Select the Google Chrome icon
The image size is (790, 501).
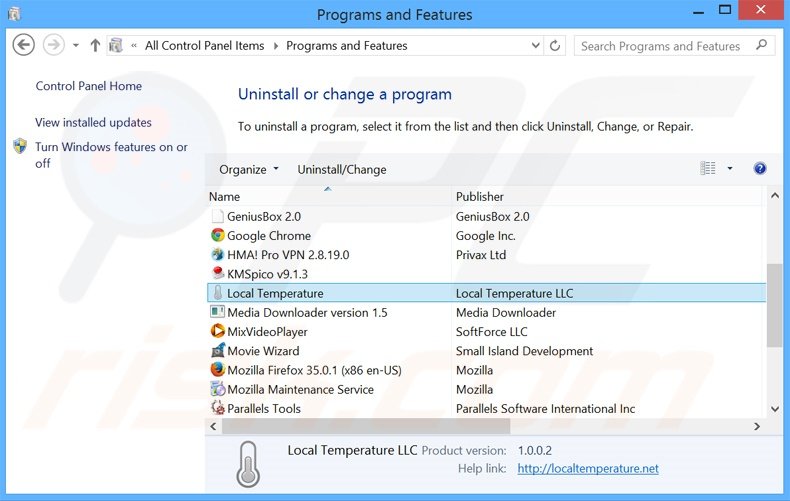(x=218, y=235)
